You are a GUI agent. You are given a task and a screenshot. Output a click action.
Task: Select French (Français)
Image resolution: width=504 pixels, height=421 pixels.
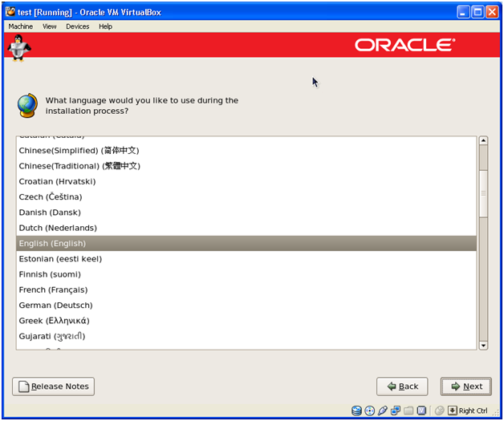246,289
